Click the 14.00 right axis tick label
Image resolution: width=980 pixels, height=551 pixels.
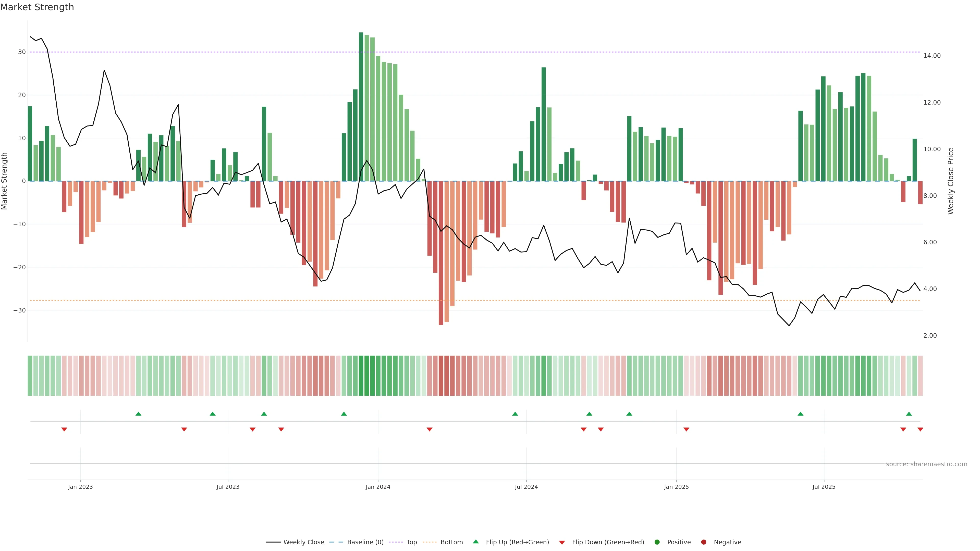tap(932, 56)
